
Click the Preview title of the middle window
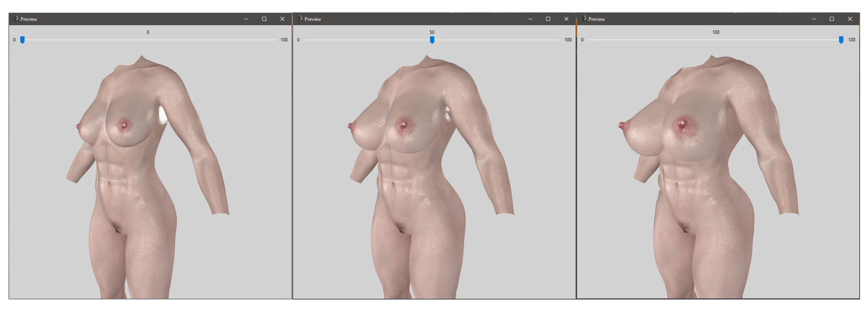click(312, 19)
